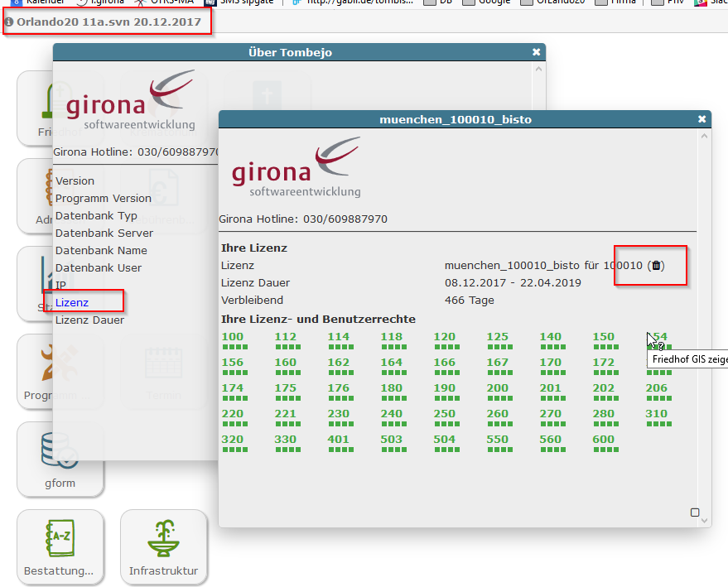Click license right number 100
The width and height of the screenshot is (728, 587).
[x=233, y=337]
